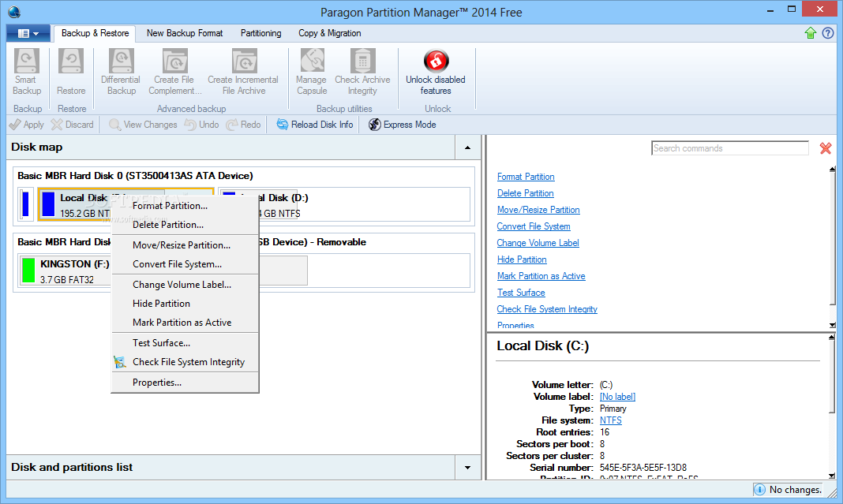Click Move/Resize Partition link
The height and width of the screenshot is (504, 843).
point(538,210)
